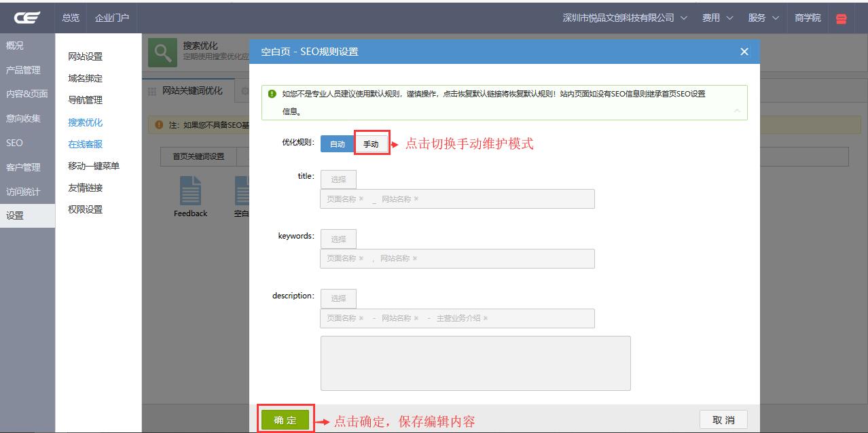Screen dimensions: 868x433
Task: Open the Feedback page file icon
Action: (x=190, y=190)
